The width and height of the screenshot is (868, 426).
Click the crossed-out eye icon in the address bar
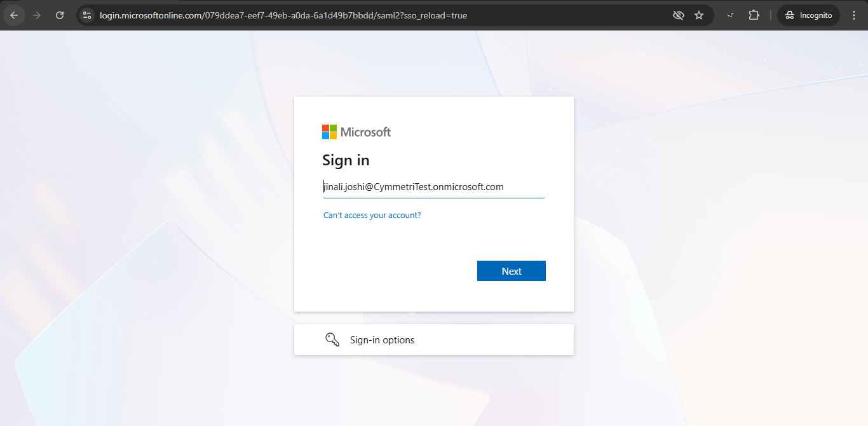click(679, 15)
